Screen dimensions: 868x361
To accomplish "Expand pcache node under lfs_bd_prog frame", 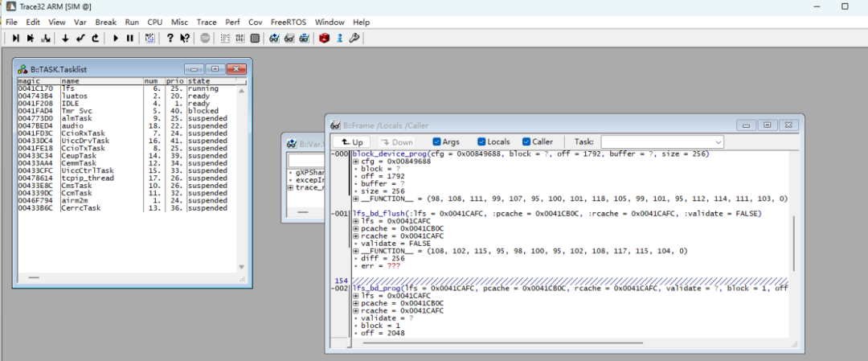I will tap(355, 303).
